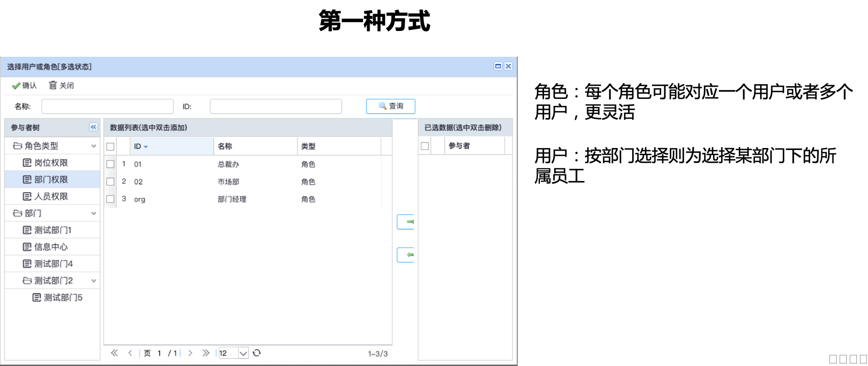Click the 确认 confirm button
This screenshot has height=366, width=868.
(24, 86)
